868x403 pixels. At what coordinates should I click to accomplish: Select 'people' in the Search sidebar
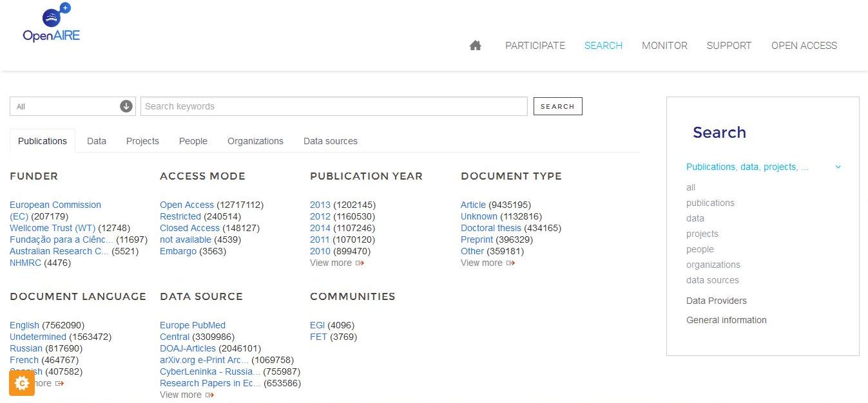[x=700, y=249]
